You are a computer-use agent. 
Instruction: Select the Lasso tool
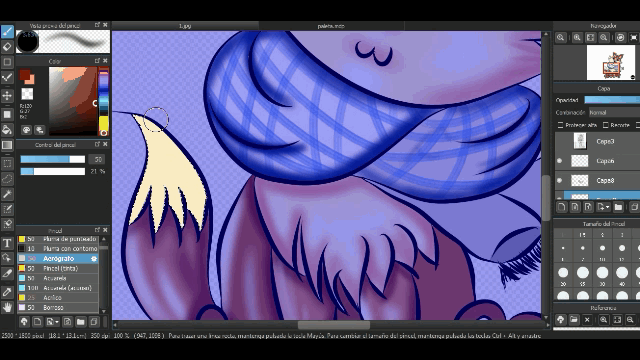[x=7, y=179]
